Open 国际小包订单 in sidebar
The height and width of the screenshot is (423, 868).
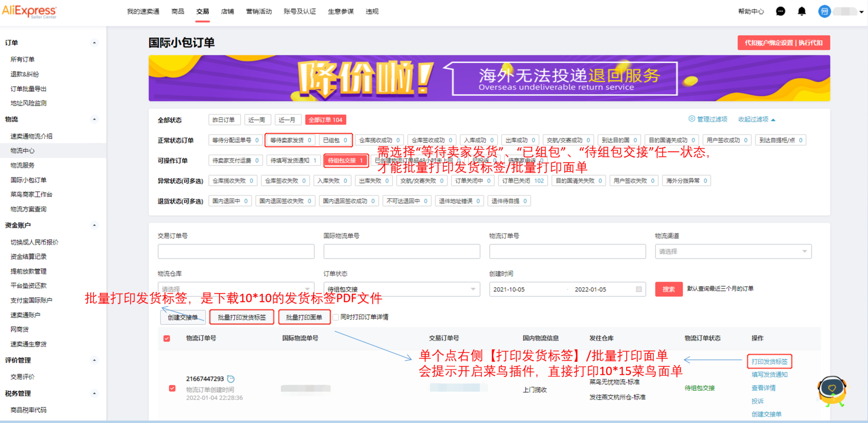tap(29, 180)
